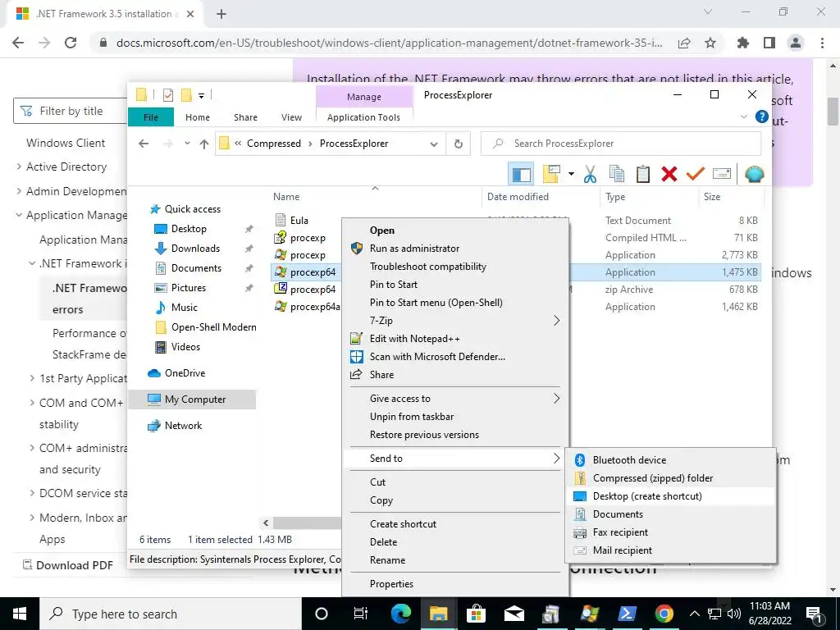The image size is (840, 630).
Task: Open OneDrive in navigation pane
Action: (x=185, y=373)
